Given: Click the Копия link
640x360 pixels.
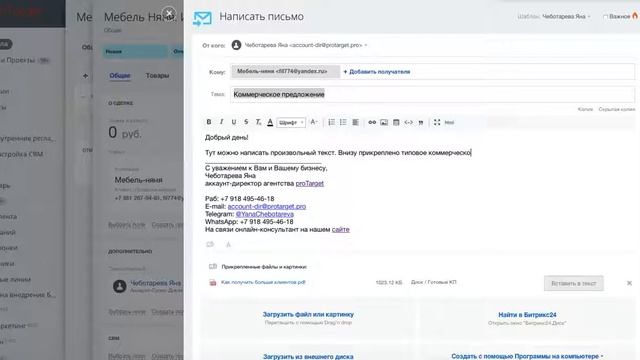Looking at the screenshot, I should [x=585, y=109].
